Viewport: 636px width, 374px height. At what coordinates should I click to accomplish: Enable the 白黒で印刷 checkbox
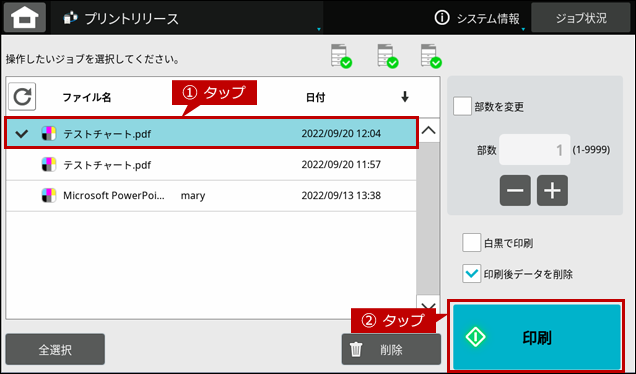click(471, 243)
